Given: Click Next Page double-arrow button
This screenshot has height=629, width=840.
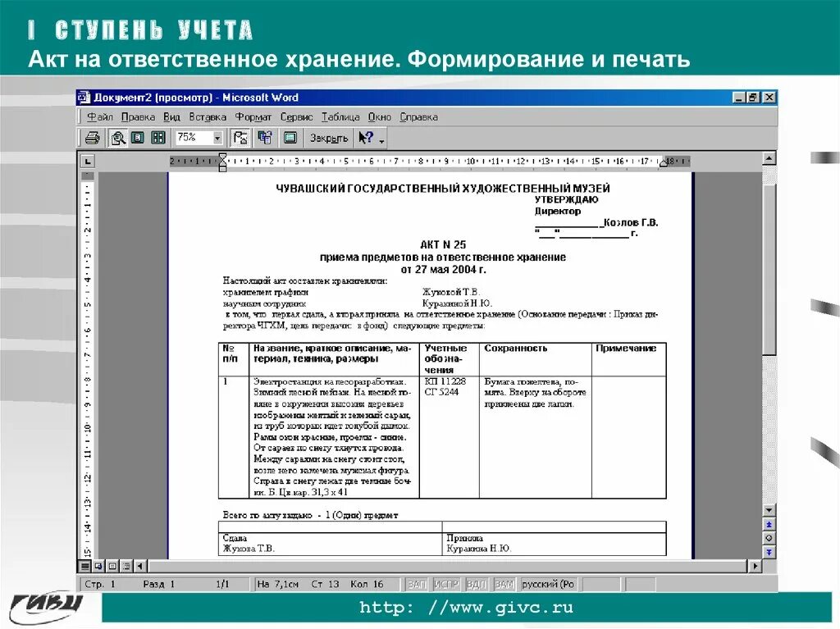Looking at the screenshot, I should click(769, 552).
